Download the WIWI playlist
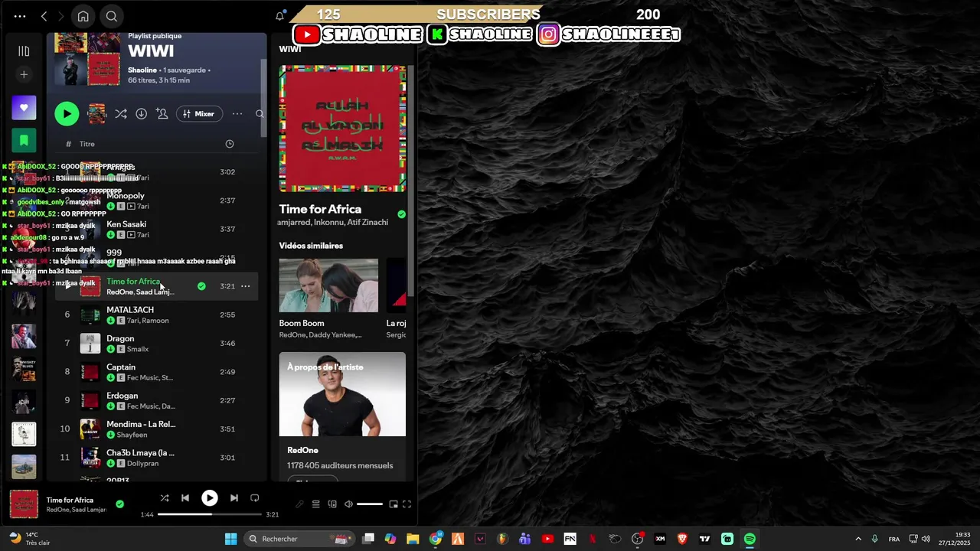Screen dimensions: 980x551 pyautogui.click(x=142, y=114)
